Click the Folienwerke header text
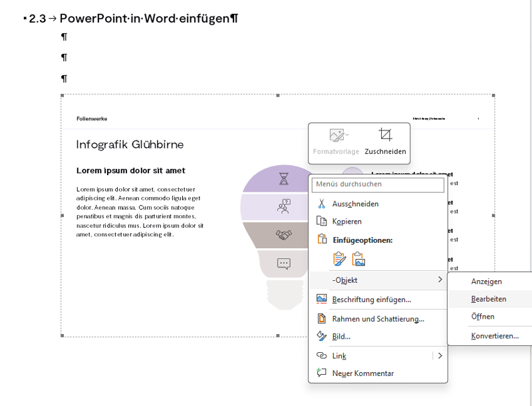Screen dimensions: 532x406 pyautogui.click(x=92, y=118)
